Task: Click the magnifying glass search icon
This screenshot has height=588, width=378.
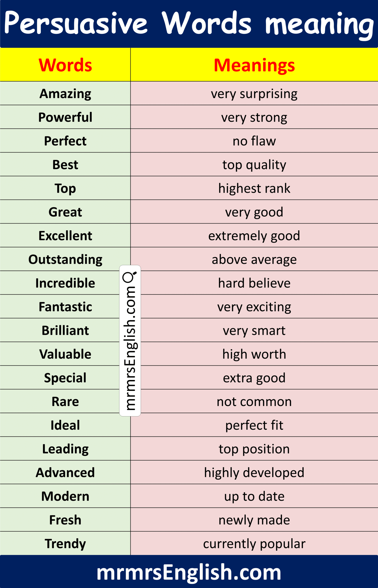Action: point(129,277)
